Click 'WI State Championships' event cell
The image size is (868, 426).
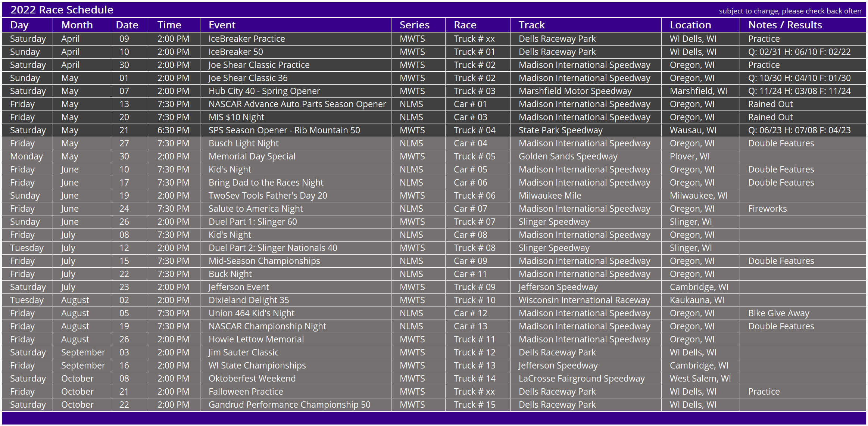[x=257, y=366]
